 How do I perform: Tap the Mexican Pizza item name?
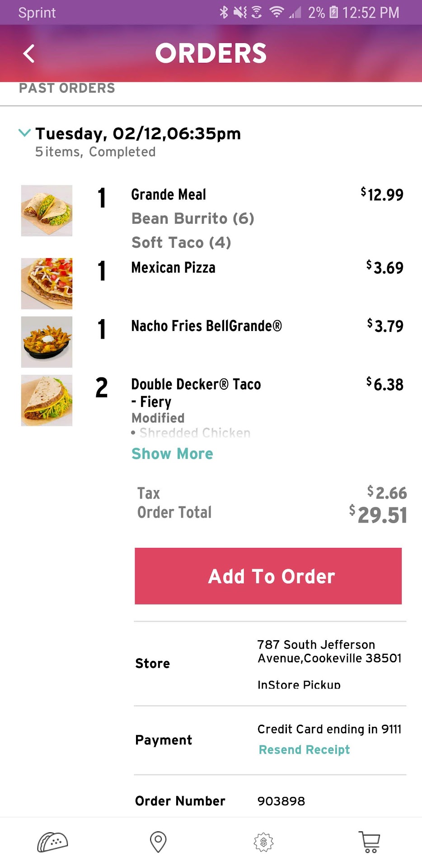click(x=173, y=268)
